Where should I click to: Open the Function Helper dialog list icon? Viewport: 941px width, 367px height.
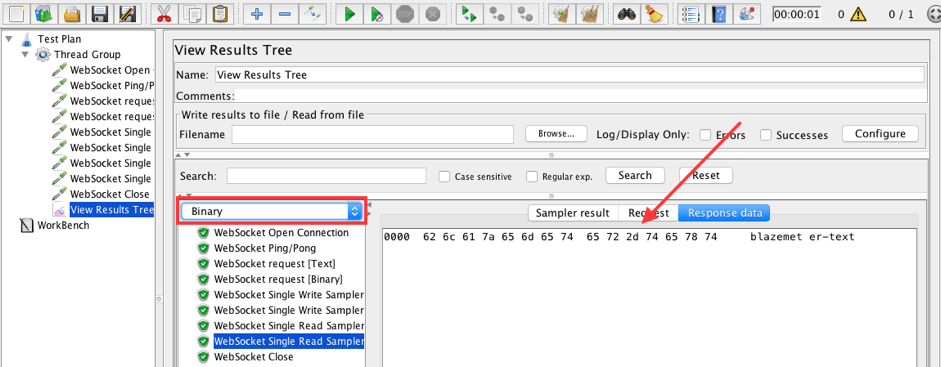click(x=690, y=13)
